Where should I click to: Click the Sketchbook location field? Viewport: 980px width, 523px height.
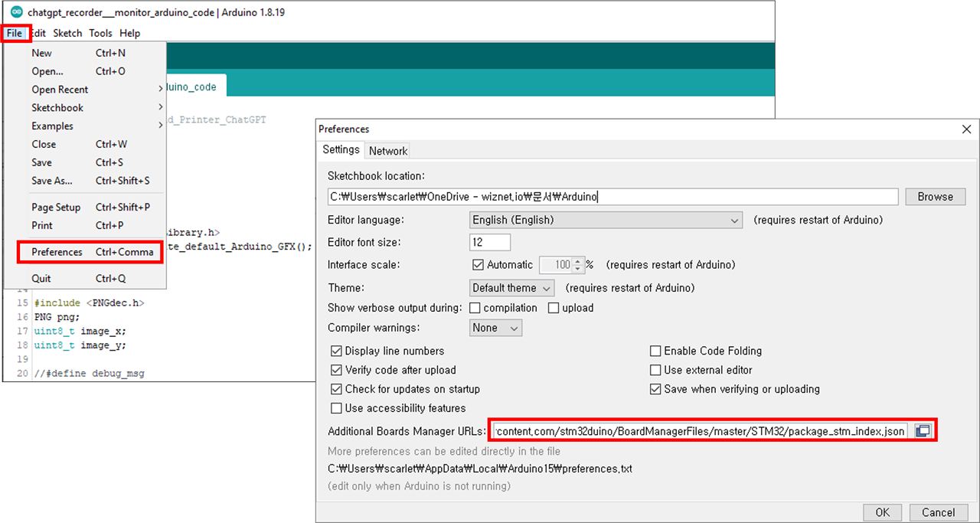(x=612, y=197)
